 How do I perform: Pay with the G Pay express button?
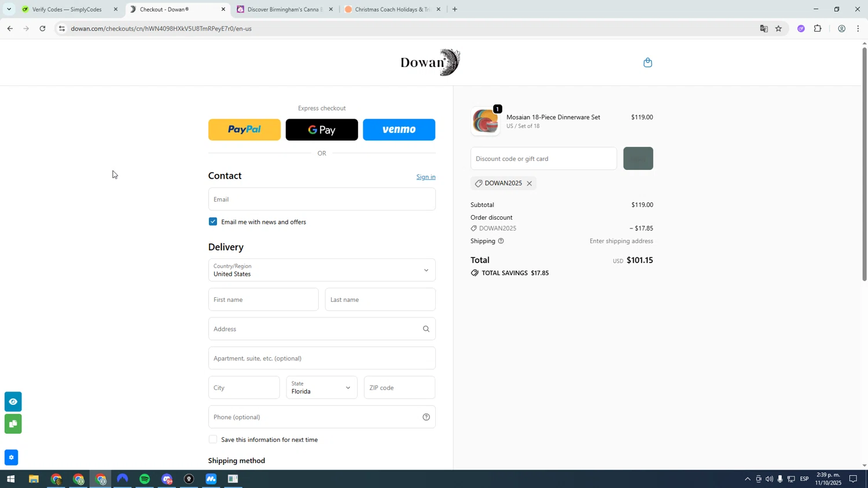322,130
